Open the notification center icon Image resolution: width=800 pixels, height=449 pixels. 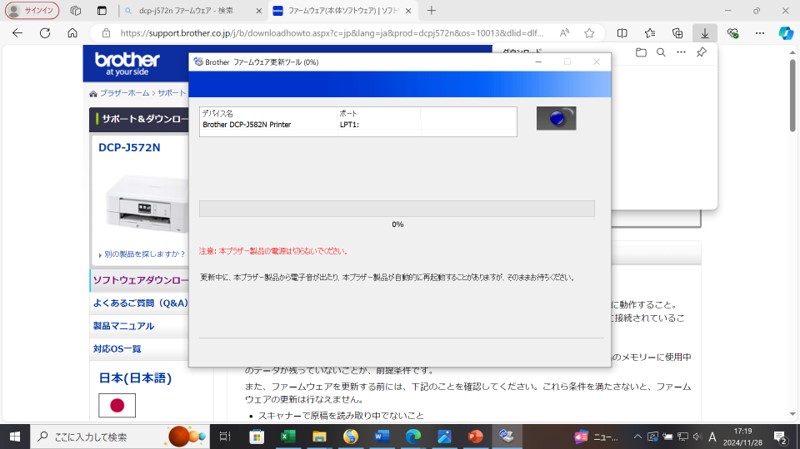point(780,437)
